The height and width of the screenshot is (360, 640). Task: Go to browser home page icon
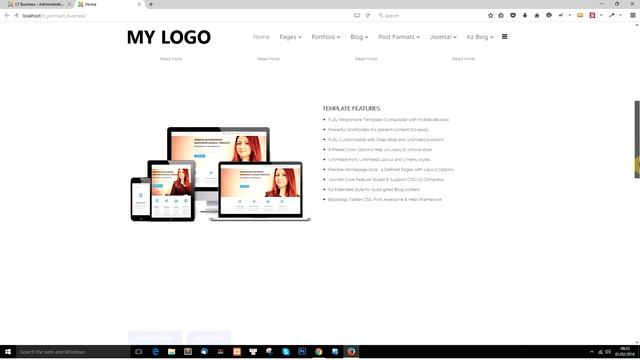537,16
